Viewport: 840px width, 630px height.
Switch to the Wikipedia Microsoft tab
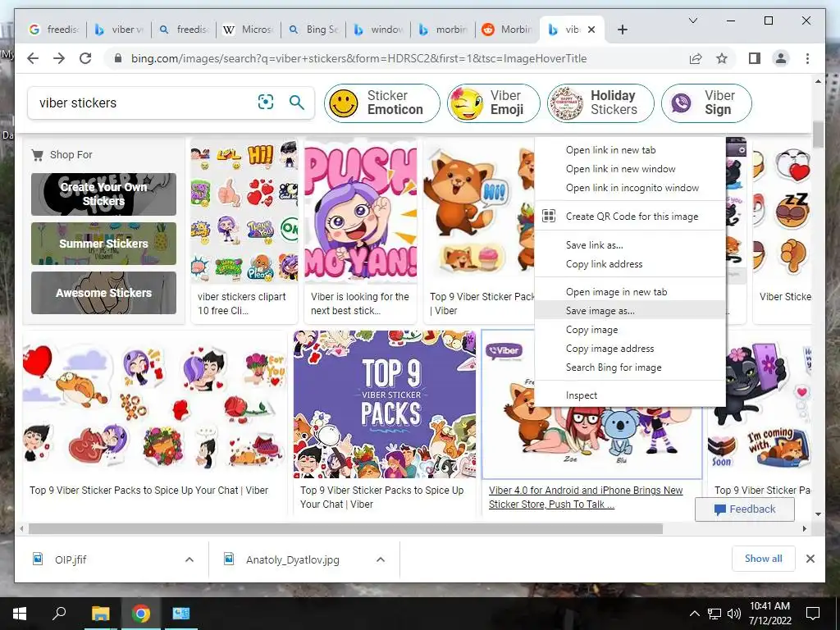click(248, 30)
